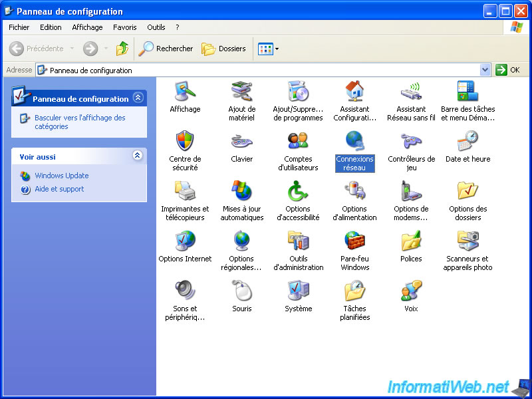This screenshot has width=532, height=399.
Task: Collapse the Panneau de configuration side panel
Action: [138, 98]
